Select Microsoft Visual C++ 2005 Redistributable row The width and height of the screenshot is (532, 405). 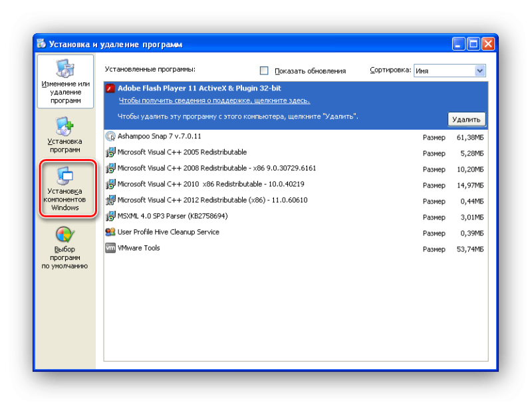click(x=296, y=152)
